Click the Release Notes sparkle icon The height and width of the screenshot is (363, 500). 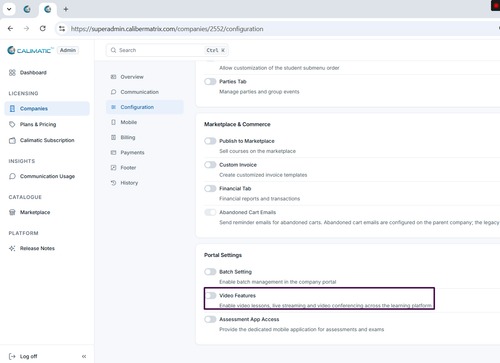point(12,248)
